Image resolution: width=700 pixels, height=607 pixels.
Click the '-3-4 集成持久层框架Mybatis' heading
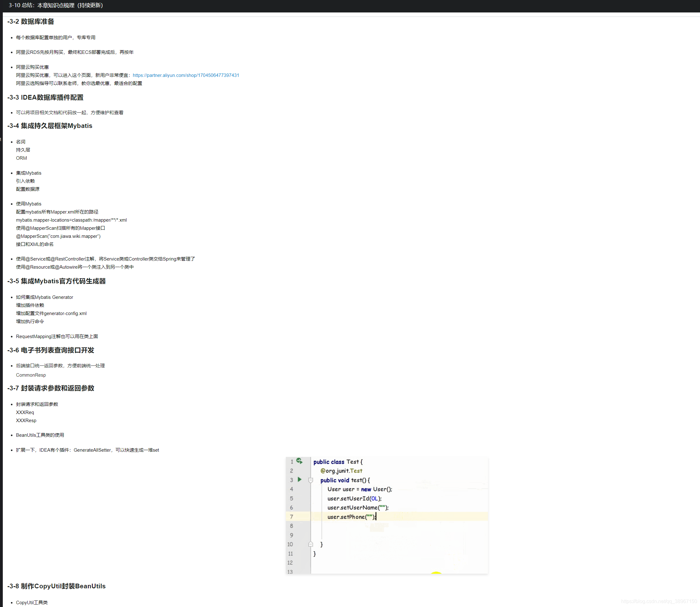(50, 126)
